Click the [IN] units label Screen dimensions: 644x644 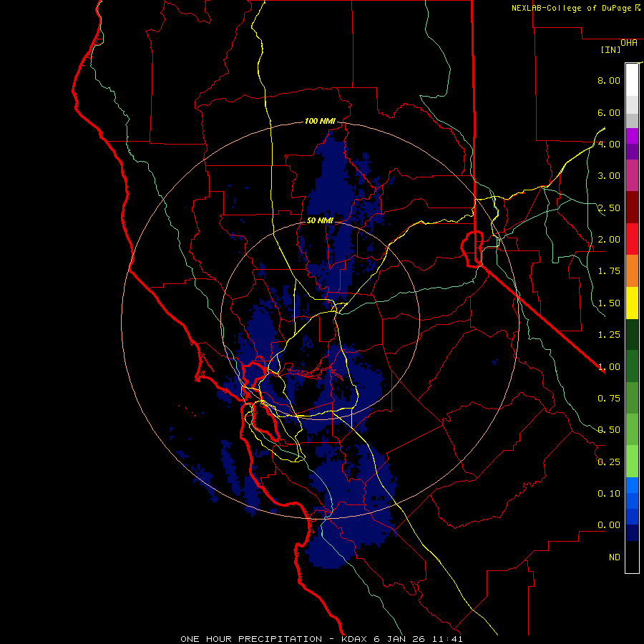click(611, 49)
